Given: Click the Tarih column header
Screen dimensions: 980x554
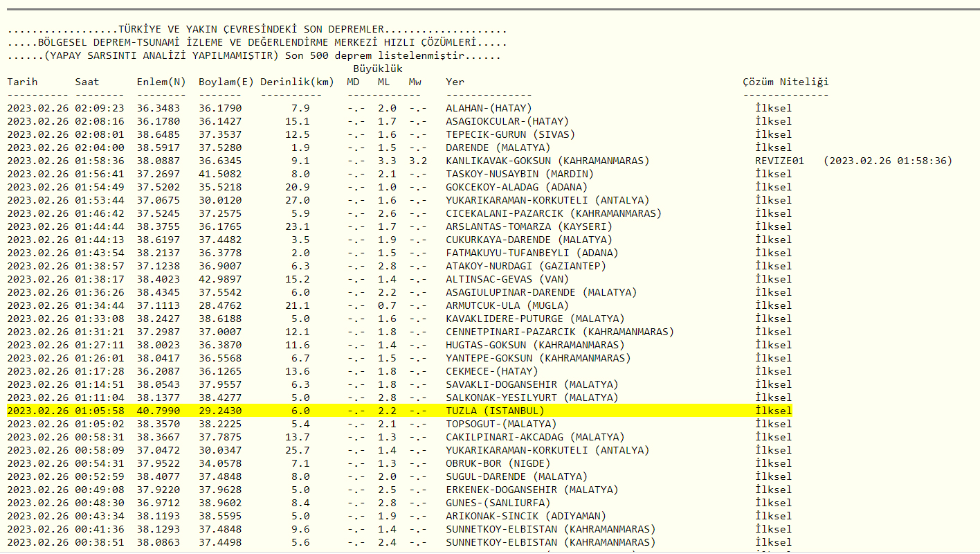Looking at the screenshot, I should pos(22,82).
